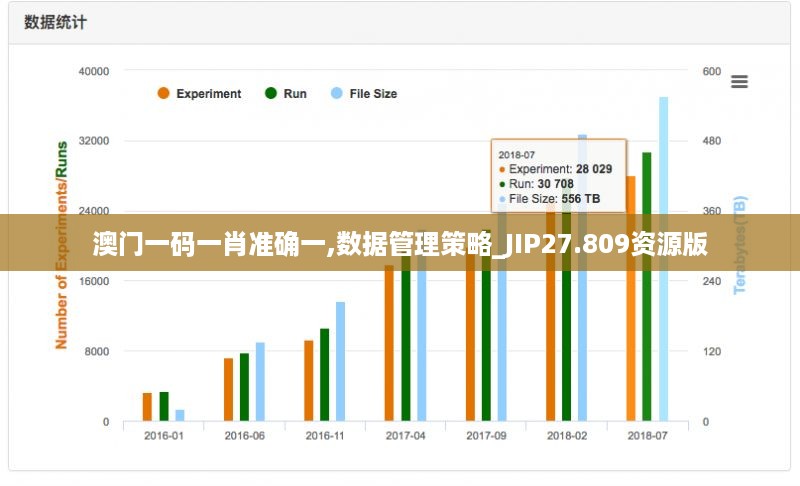Click the small blue File Size bar for 2016-01

[180, 415]
